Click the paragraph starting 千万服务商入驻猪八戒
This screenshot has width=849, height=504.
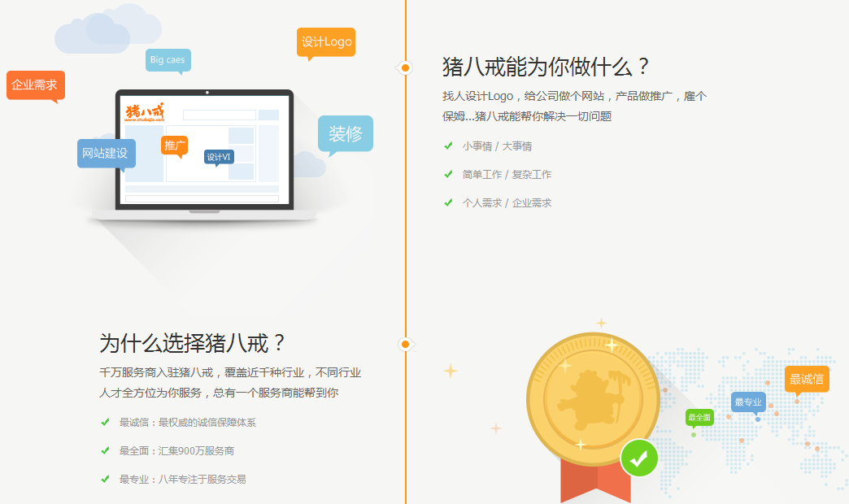(x=230, y=383)
